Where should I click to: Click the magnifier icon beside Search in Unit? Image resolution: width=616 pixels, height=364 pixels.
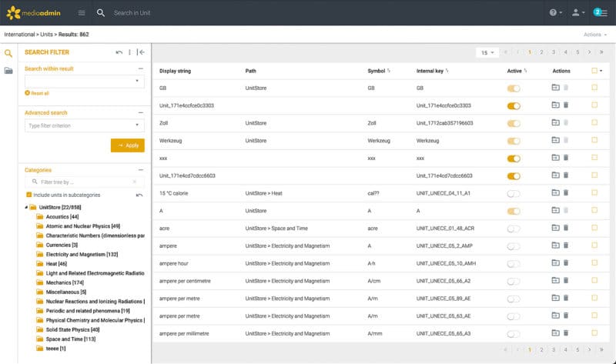[101, 13]
